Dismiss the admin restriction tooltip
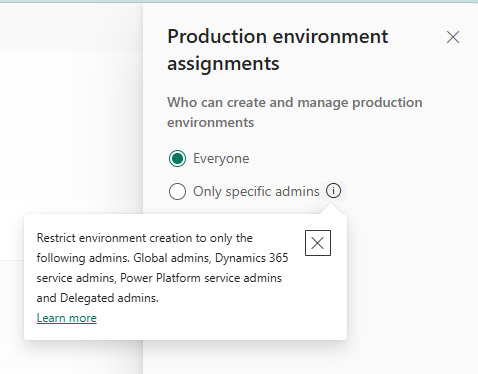The height and width of the screenshot is (374, 478). (318, 243)
